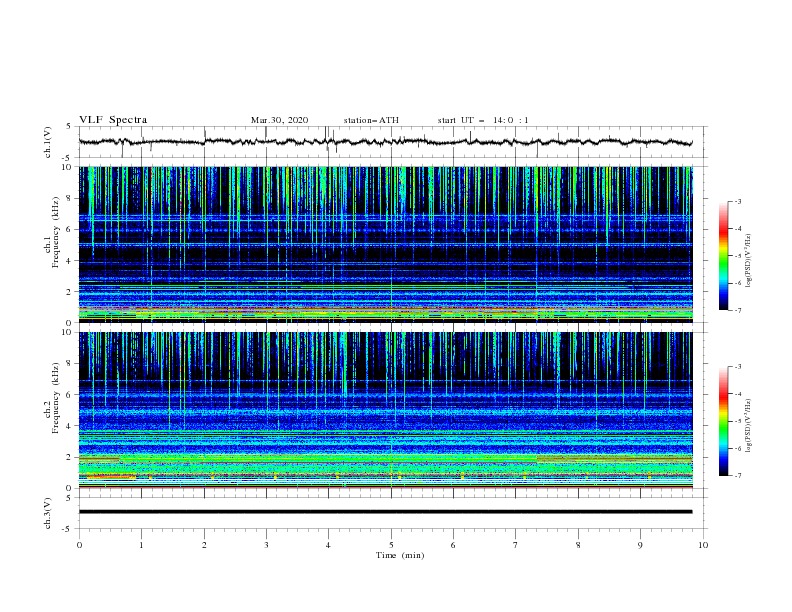The width and height of the screenshot is (792, 612).
Task: Click the ch.2 frequency tick "4"
Action: 69,426
